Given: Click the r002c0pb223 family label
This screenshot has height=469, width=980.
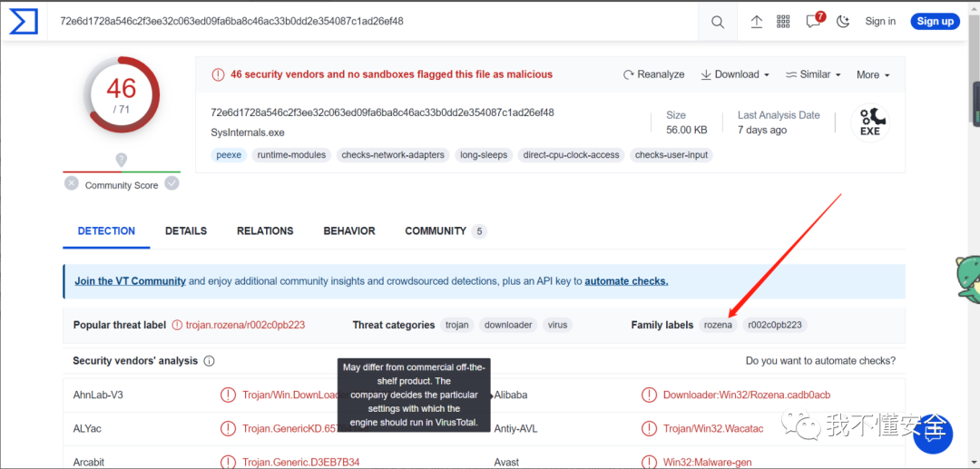Looking at the screenshot, I should (775, 325).
